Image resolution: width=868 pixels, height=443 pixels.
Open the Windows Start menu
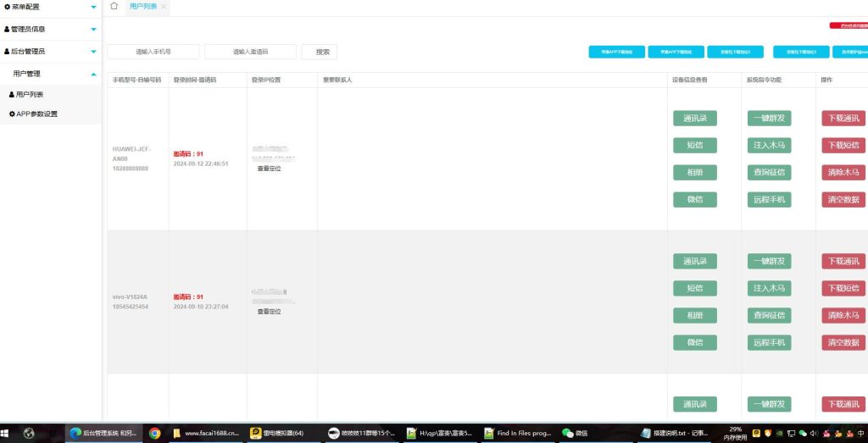[7, 433]
